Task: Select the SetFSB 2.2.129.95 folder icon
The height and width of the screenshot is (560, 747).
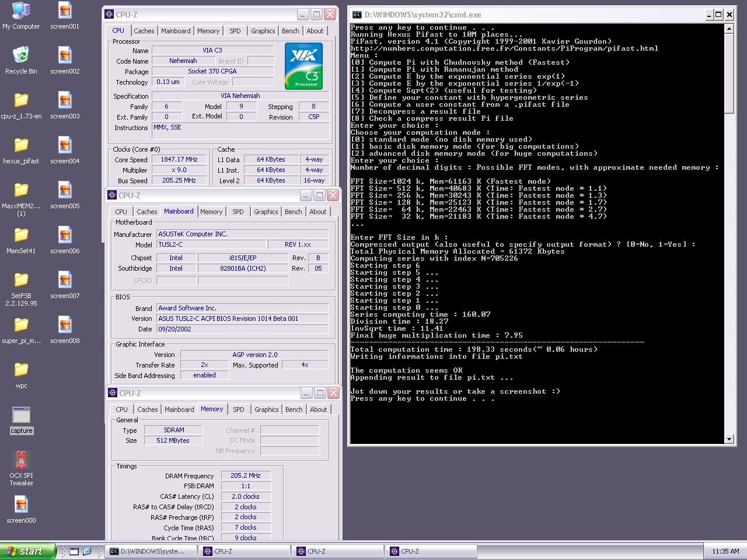Action: 21,280
